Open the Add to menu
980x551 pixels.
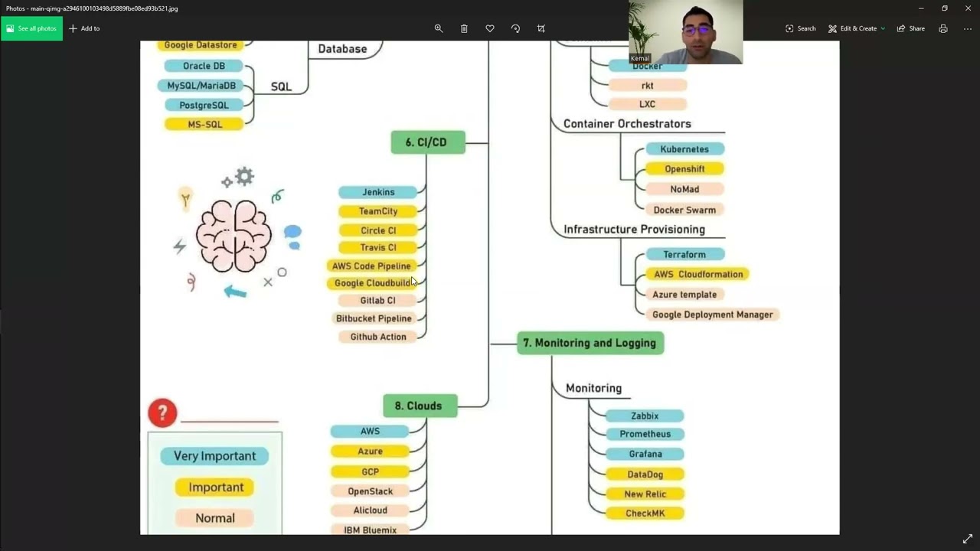tap(84, 28)
